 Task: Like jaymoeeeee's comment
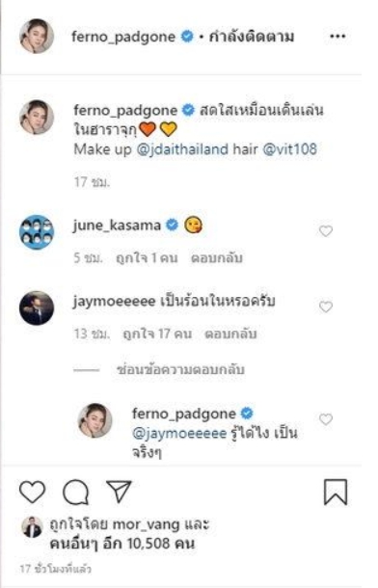[x=326, y=307]
